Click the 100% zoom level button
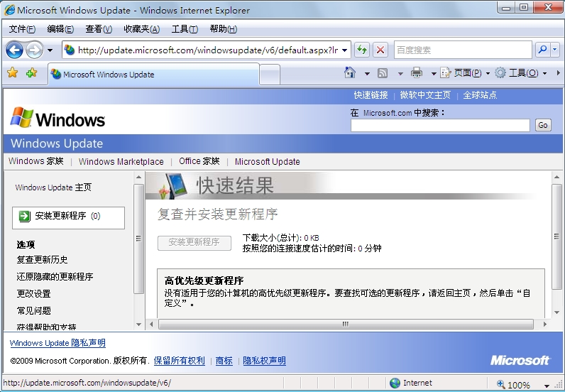This screenshot has height=392, width=565. (515, 385)
